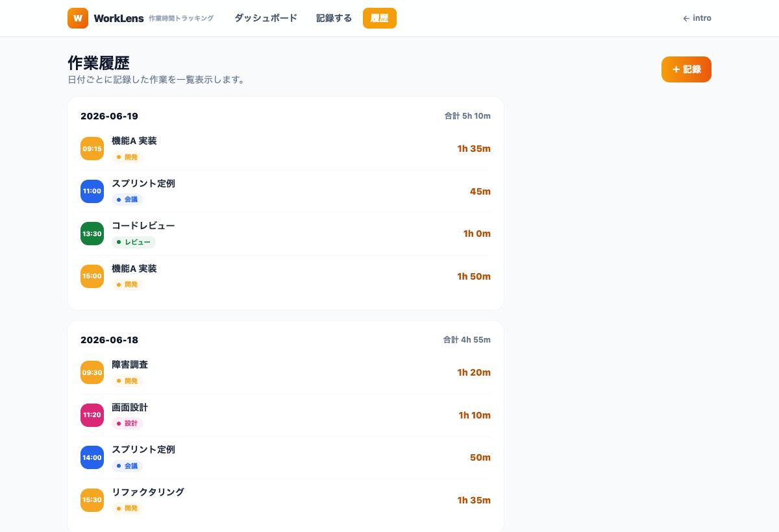The image size is (779, 532).
Task: Open the ダッシュボード tab
Action: point(266,18)
